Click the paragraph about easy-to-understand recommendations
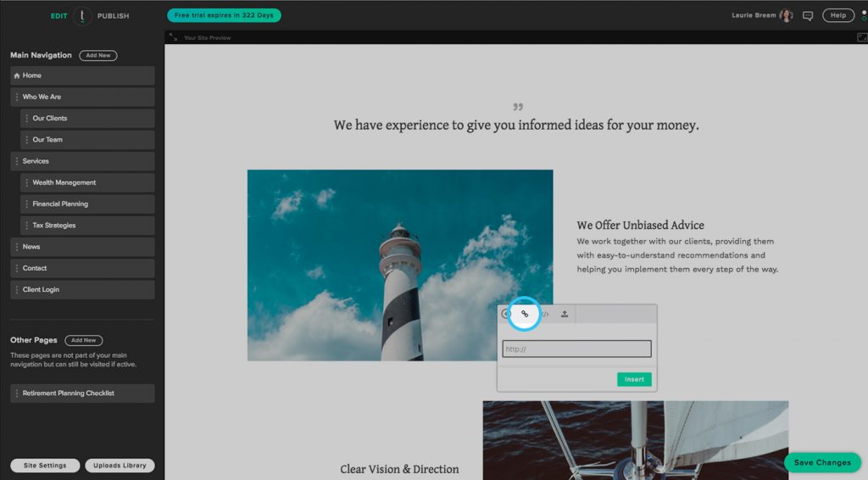This screenshot has height=480, width=868. 677,255
